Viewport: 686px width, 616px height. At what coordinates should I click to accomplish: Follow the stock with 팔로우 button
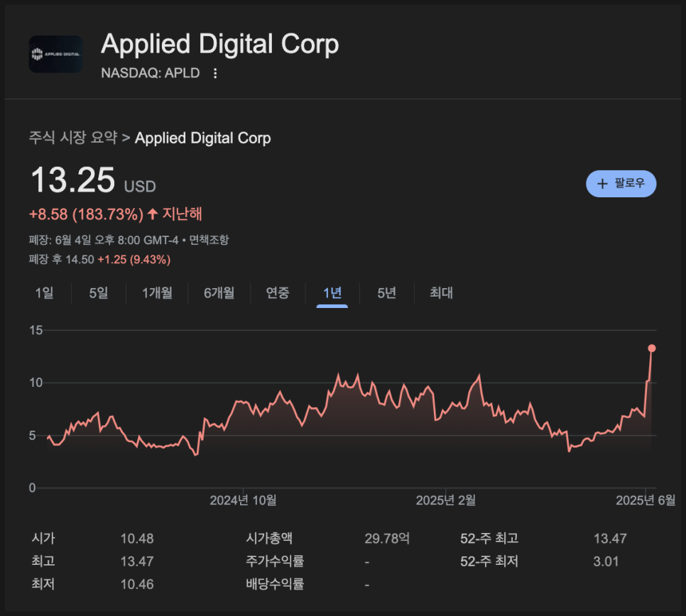point(621,184)
